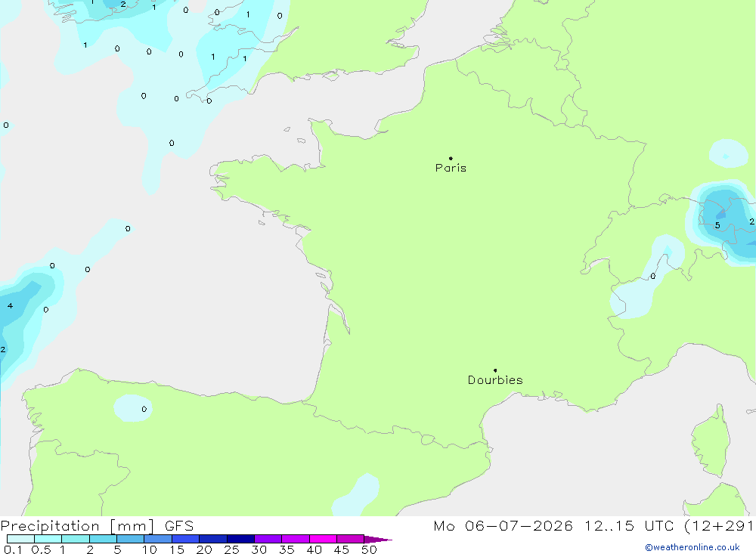Viewport: 756px width, 554px height.
Task: Click the '10' legend scale label
Action: click(x=150, y=549)
